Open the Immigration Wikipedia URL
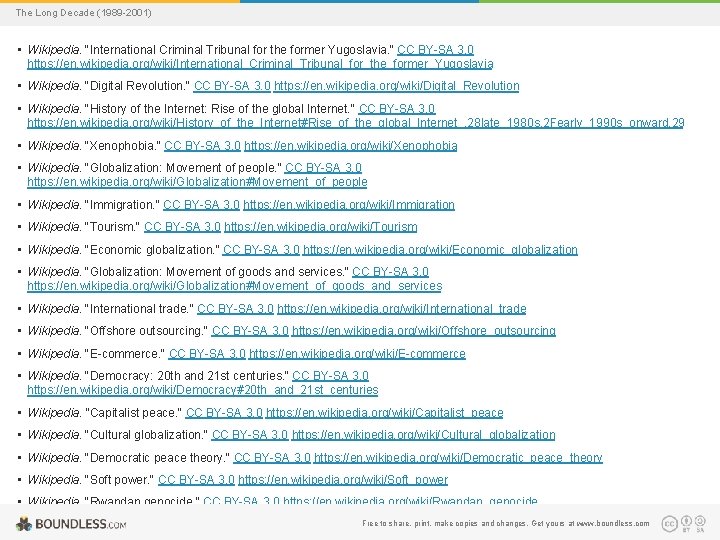Screen dimensions: 720x540 [349, 205]
